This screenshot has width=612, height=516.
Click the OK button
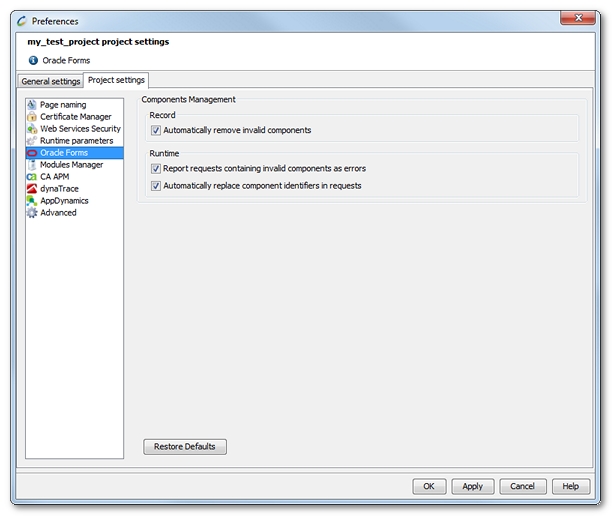click(x=429, y=486)
